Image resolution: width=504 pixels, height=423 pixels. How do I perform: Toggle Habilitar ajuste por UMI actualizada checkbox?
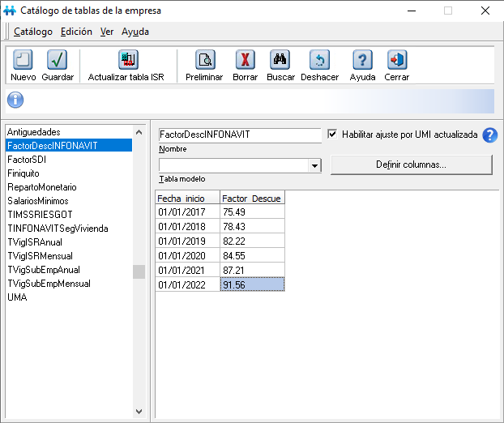click(332, 134)
